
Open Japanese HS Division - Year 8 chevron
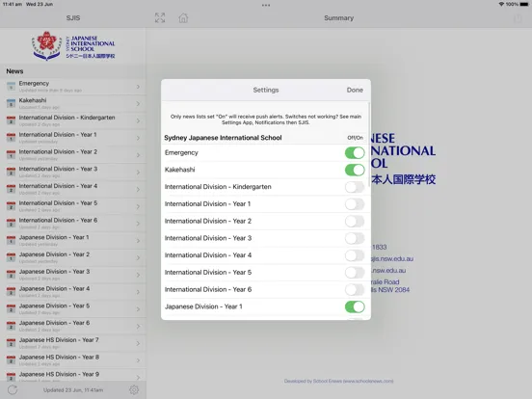tap(138, 360)
